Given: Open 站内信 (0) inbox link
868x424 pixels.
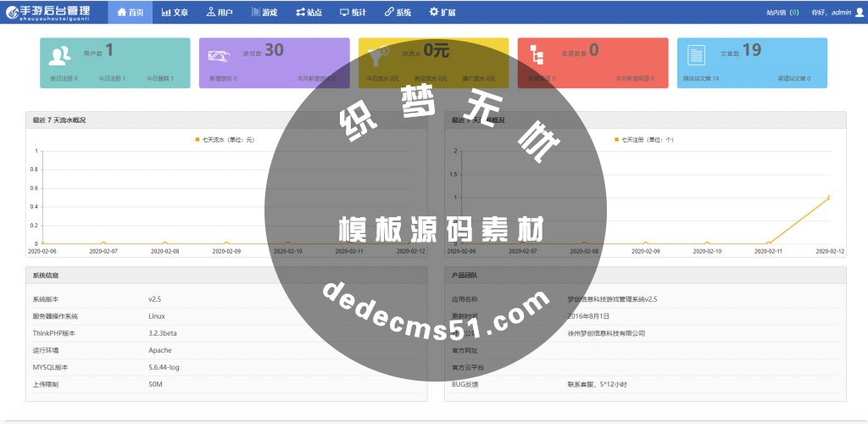Looking at the screenshot, I should click(782, 12).
